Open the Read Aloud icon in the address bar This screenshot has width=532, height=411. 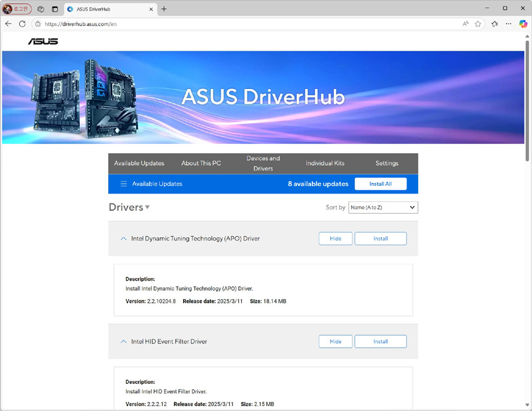[x=465, y=23]
